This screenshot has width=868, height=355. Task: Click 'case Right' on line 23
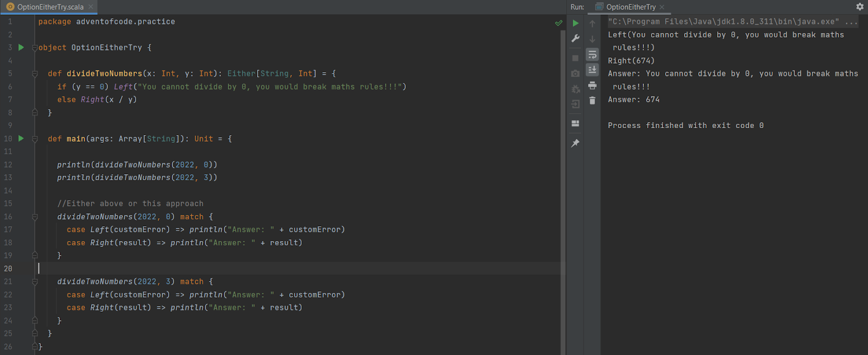tap(90, 308)
